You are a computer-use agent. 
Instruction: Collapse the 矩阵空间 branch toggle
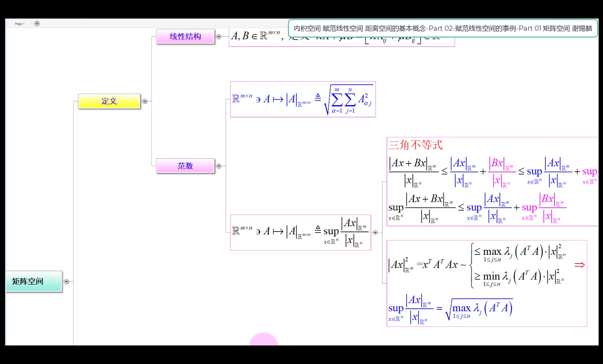click(x=66, y=281)
